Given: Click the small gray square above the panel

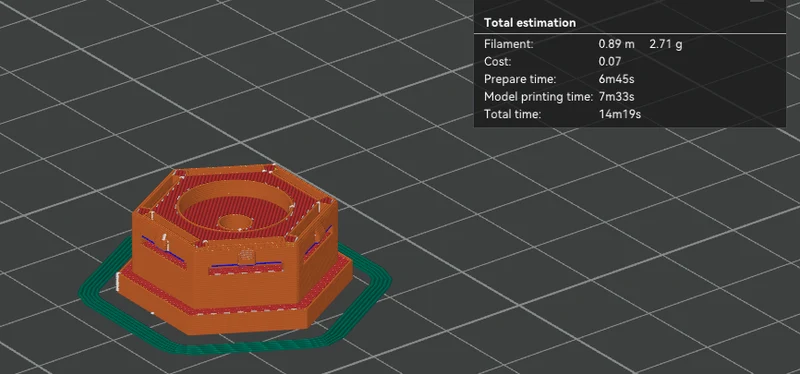Looking at the screenshot, I should [757, 1].
